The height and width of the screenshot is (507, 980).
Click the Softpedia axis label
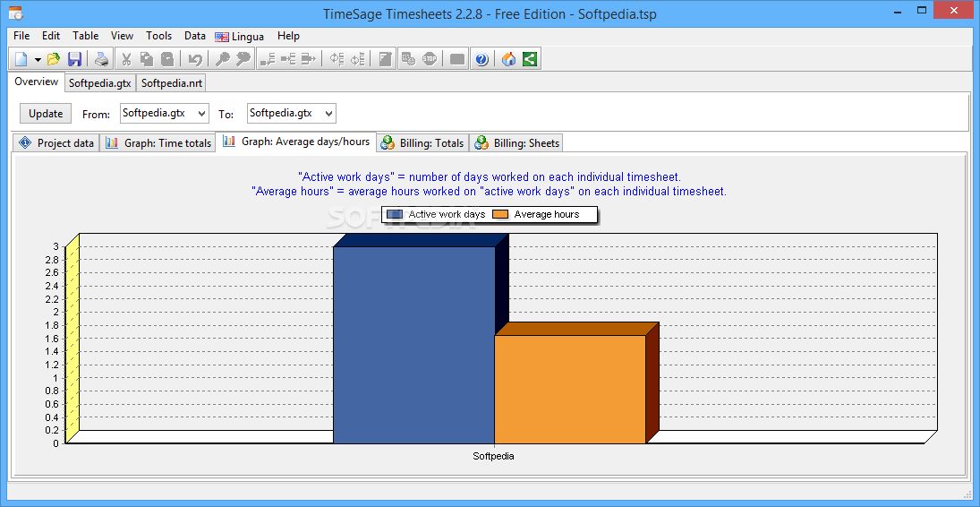point(494,456)
